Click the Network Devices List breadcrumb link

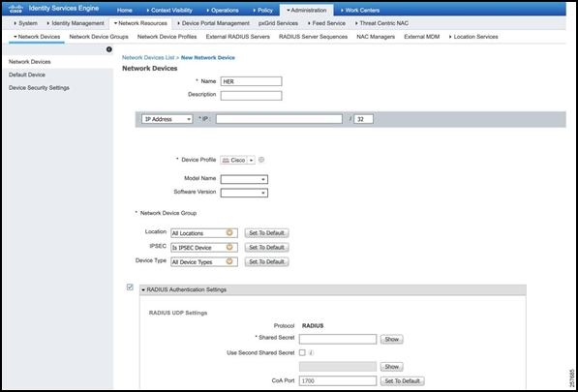coord(148,58)
